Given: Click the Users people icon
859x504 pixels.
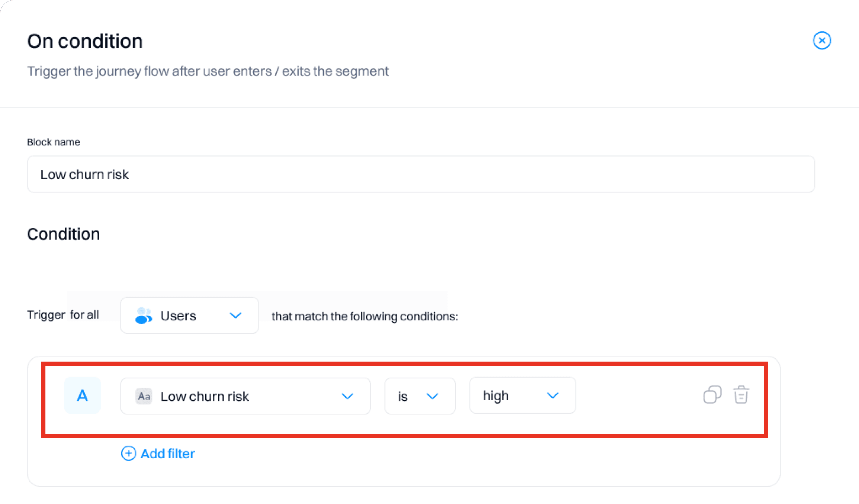Looking at the screenshot, I should (144, 316).
